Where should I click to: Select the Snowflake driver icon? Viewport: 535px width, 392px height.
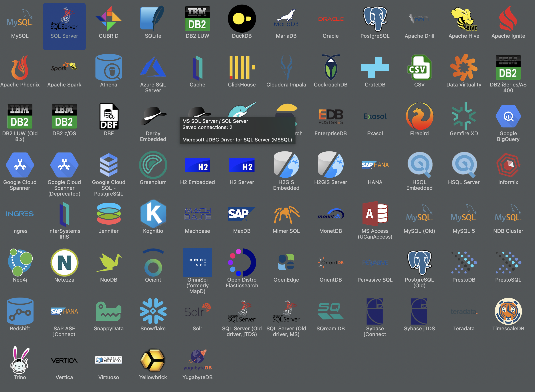click(x=153, y=311)
